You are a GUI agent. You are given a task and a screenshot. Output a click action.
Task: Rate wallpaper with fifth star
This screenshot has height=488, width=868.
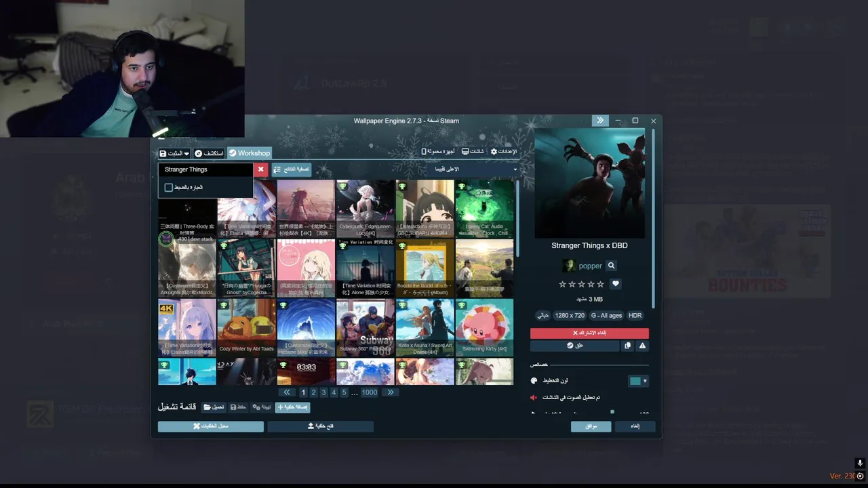point(600,284)
